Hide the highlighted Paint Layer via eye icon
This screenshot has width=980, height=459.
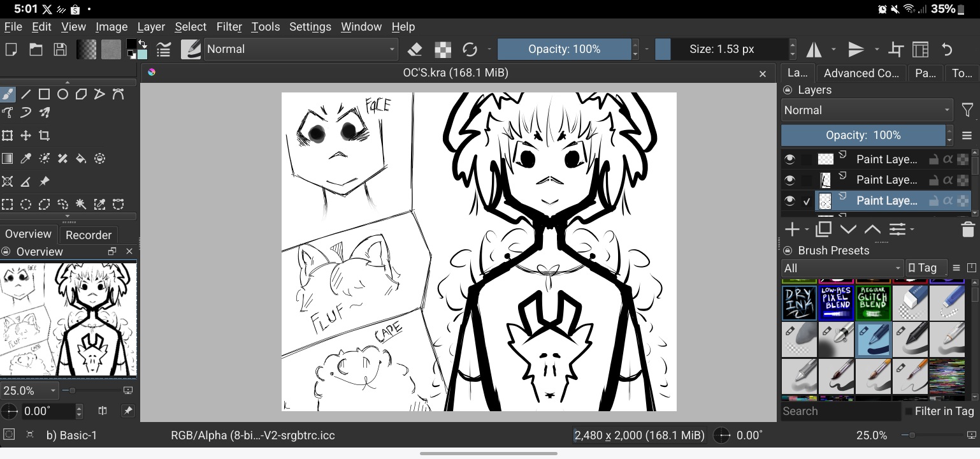(790, 201)
